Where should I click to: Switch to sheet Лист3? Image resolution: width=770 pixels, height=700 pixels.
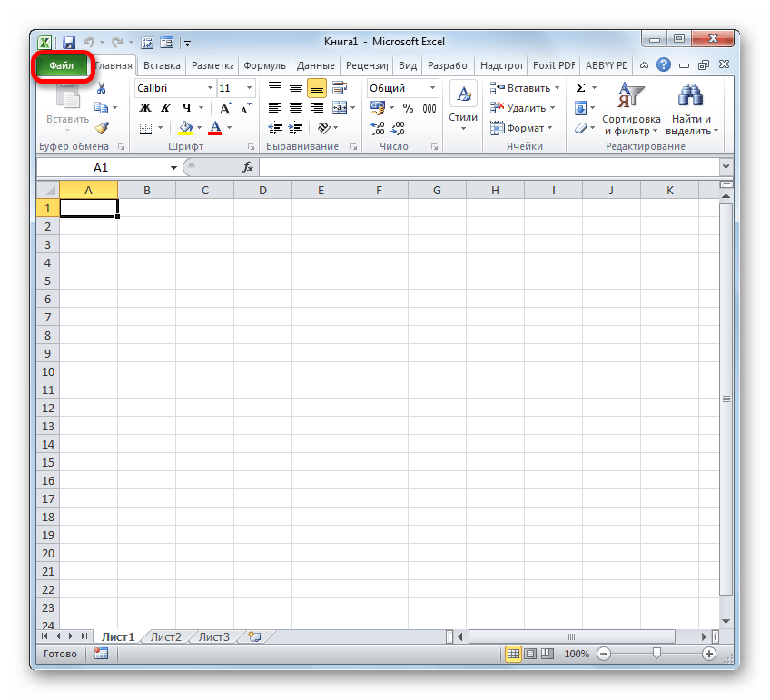pos(213,637)
